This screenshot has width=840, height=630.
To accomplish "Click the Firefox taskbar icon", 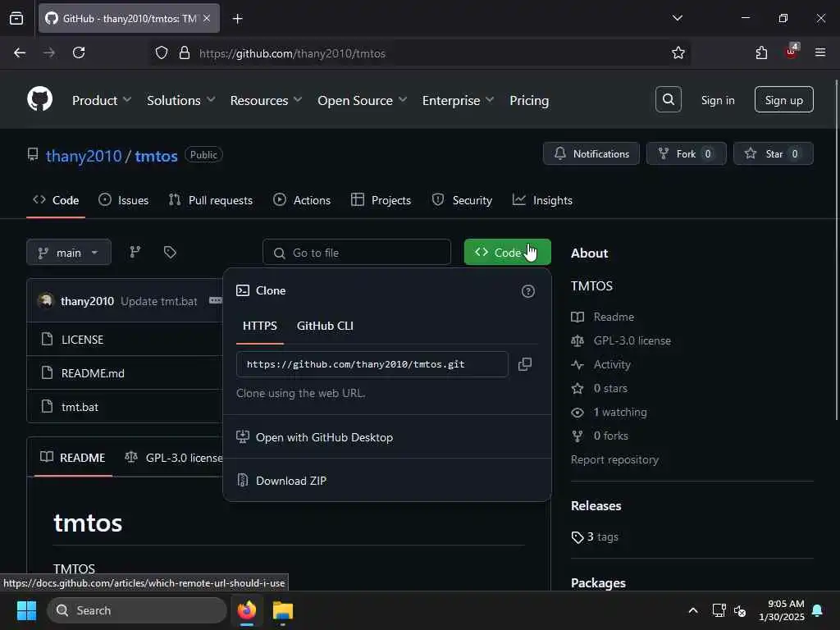I will pyautogui.click(x=247, y=610).
